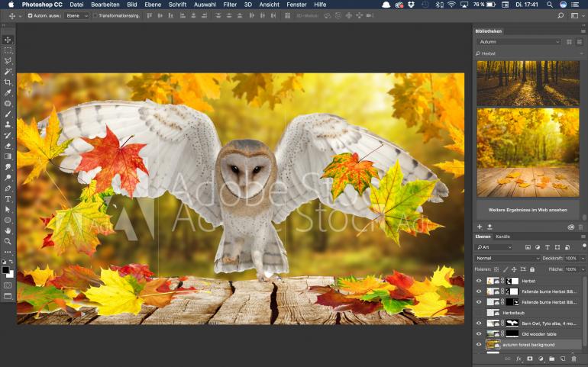Click the foreground color swatch
Screen dimensions: 588x367
point(5,270)
